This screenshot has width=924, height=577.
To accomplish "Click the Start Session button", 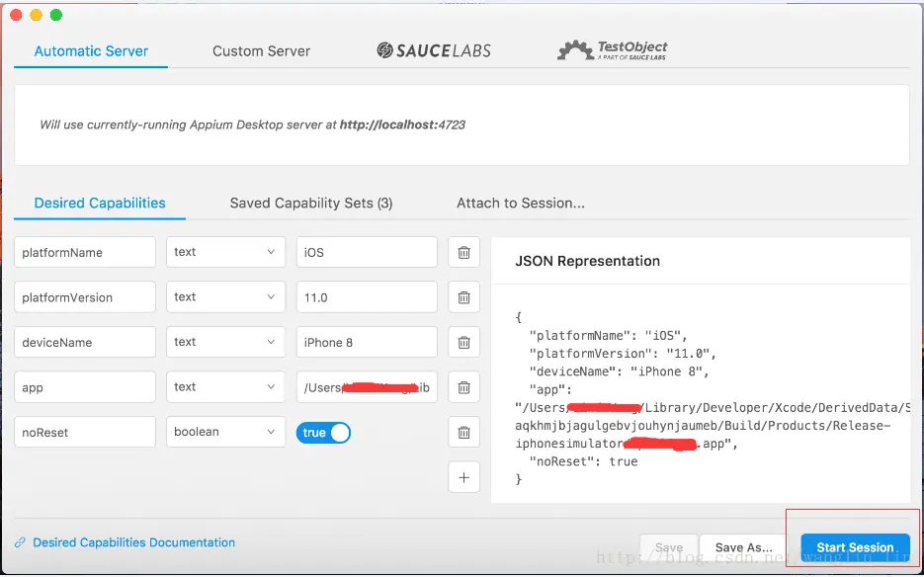I will [x=855, y=547].
